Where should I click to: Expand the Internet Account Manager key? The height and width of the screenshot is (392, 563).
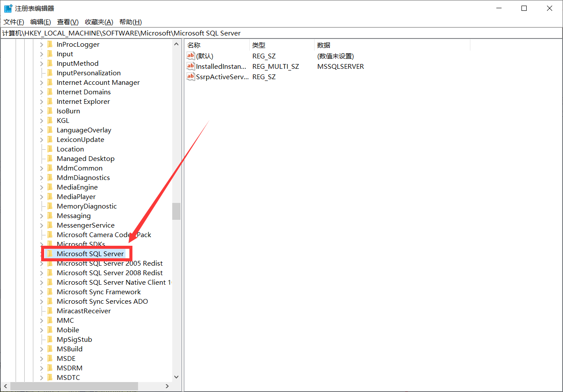coord(42,82)
